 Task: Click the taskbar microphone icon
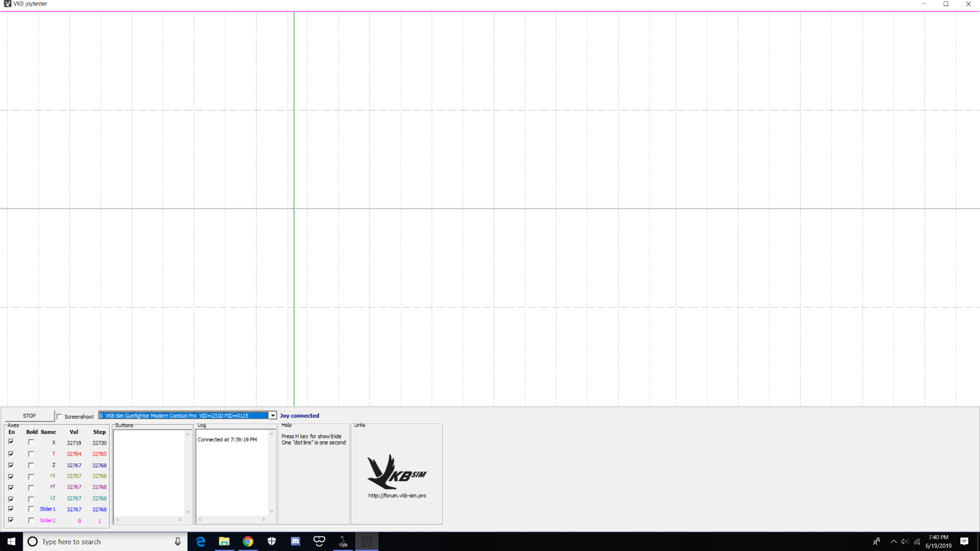tap(178, 541)
